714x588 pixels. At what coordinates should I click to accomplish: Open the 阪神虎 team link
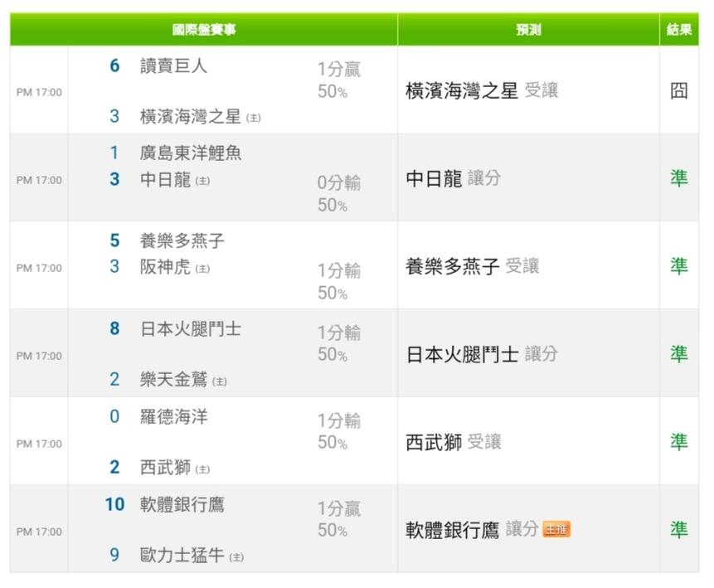coord(165,267)
